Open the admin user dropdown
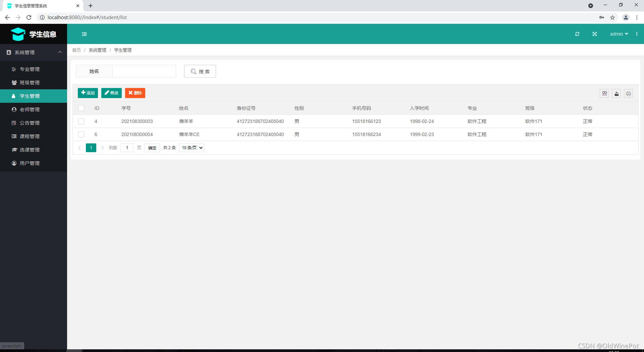The image size is (644, 352). coord(619,34)
